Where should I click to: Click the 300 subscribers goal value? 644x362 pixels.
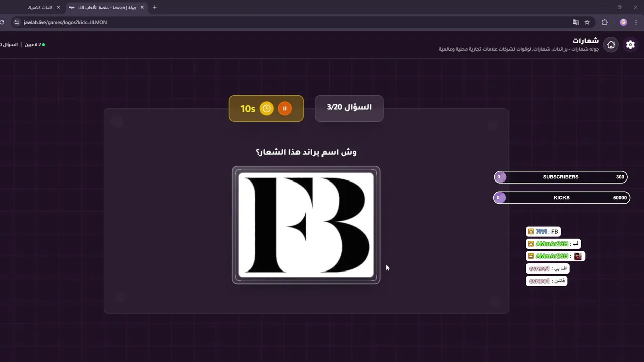(x=620, y=177)
